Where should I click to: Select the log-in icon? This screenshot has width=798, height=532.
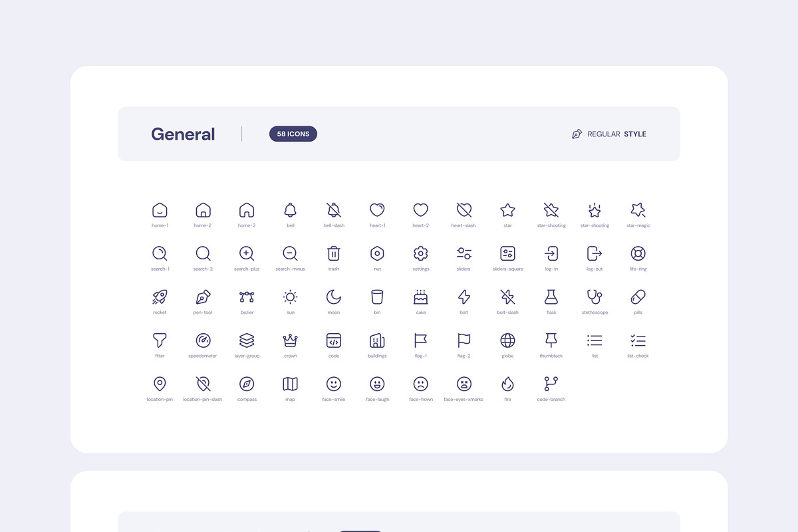pos(551,253)
